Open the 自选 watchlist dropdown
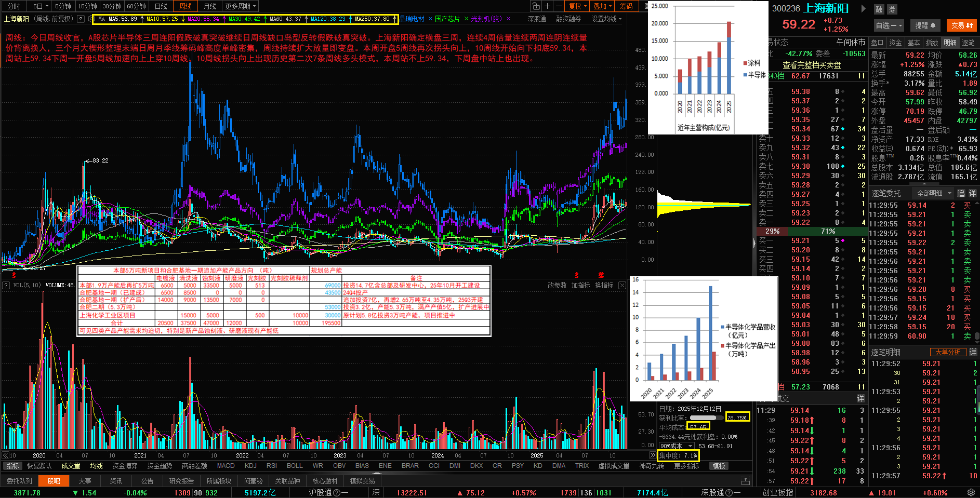The height and width of the screenshot is (498, 980). click(x=889, y=25)
